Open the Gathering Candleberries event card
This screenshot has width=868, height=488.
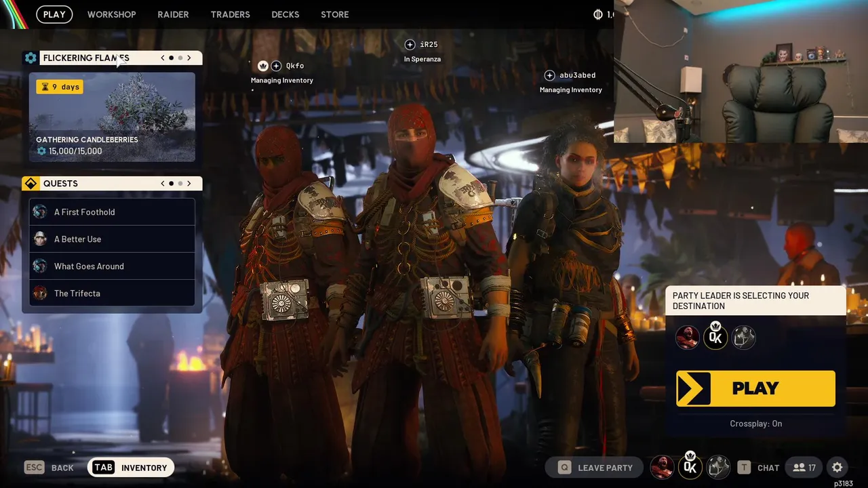[x=112, y=117]
